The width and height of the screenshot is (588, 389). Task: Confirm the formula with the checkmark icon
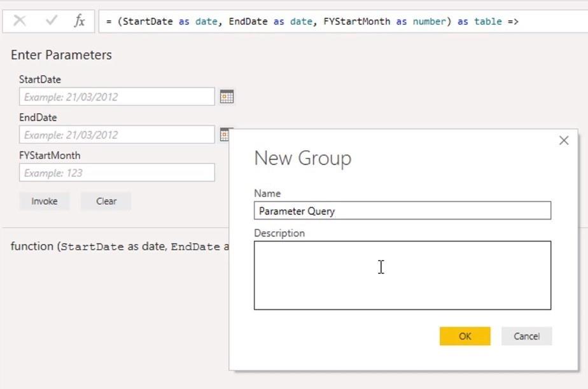[52, 20]
